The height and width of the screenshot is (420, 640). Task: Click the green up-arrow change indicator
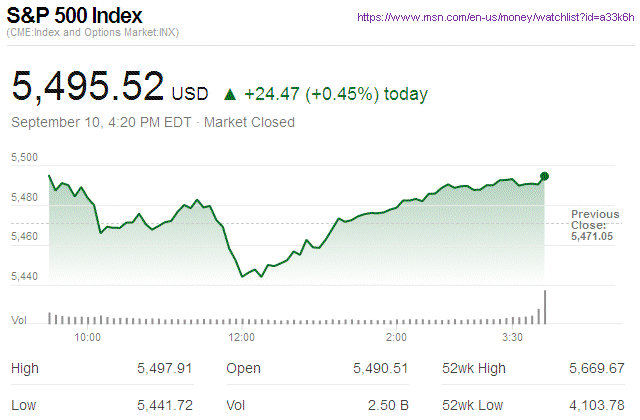pyautogui.click(x=230, y=95)
